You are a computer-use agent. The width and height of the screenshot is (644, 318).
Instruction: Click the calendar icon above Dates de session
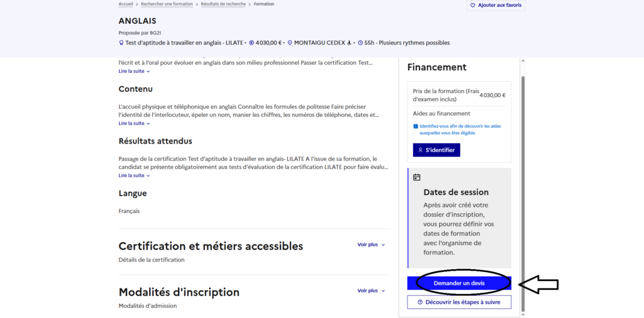[x=416, y=177]
